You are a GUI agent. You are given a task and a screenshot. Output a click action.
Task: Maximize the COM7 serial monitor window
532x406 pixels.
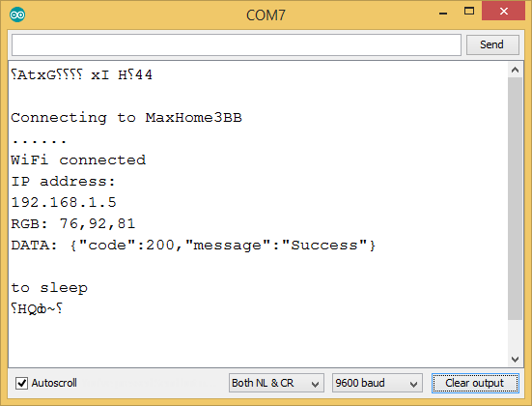pyautogui.click(x=469, y=12)
